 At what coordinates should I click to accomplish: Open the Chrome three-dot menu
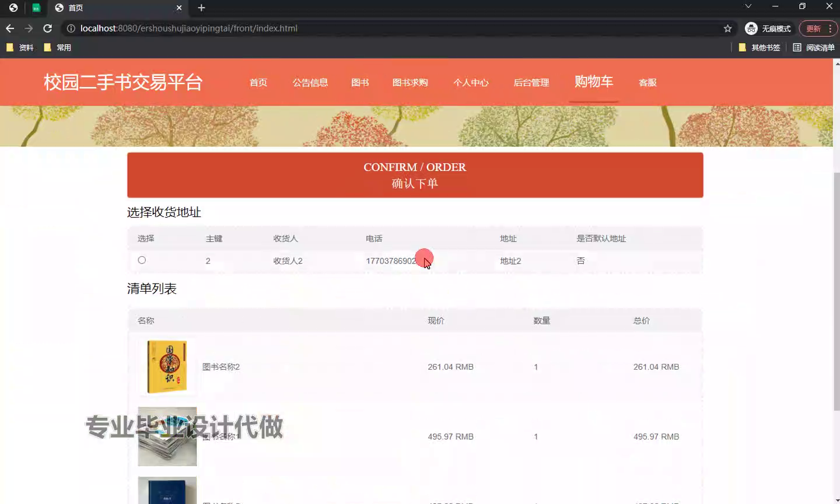[x=830, y=28]
